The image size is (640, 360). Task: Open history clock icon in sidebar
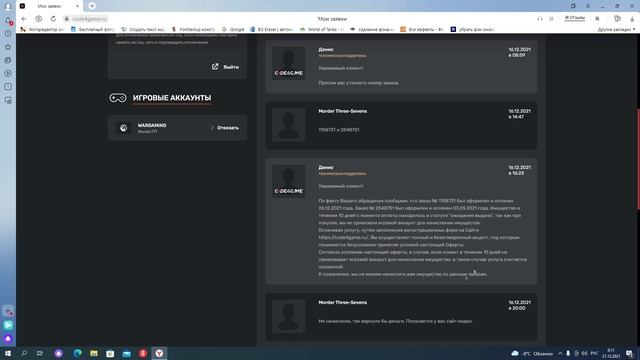click(8, 33)
